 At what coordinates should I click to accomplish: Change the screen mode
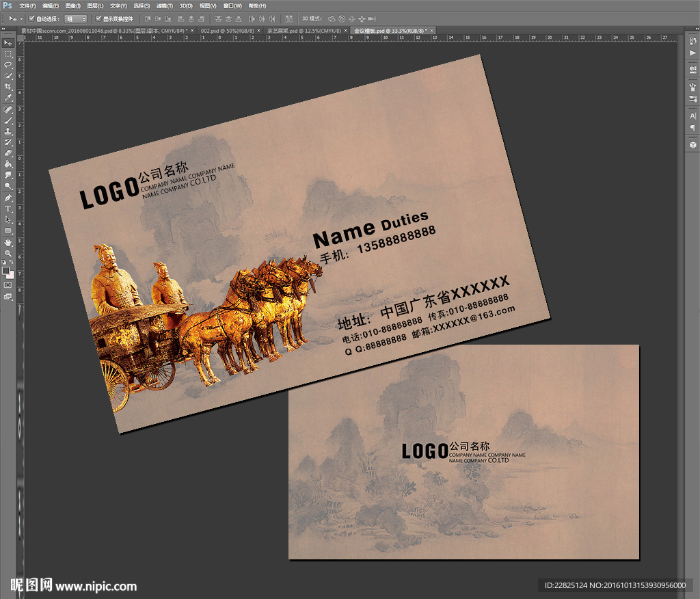(8, 297)
